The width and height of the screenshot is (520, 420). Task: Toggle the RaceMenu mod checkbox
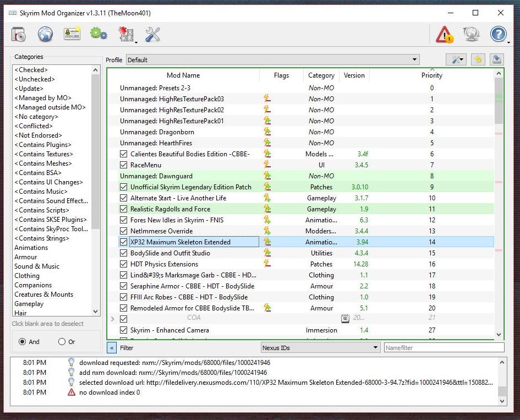(x=123, y=165)
